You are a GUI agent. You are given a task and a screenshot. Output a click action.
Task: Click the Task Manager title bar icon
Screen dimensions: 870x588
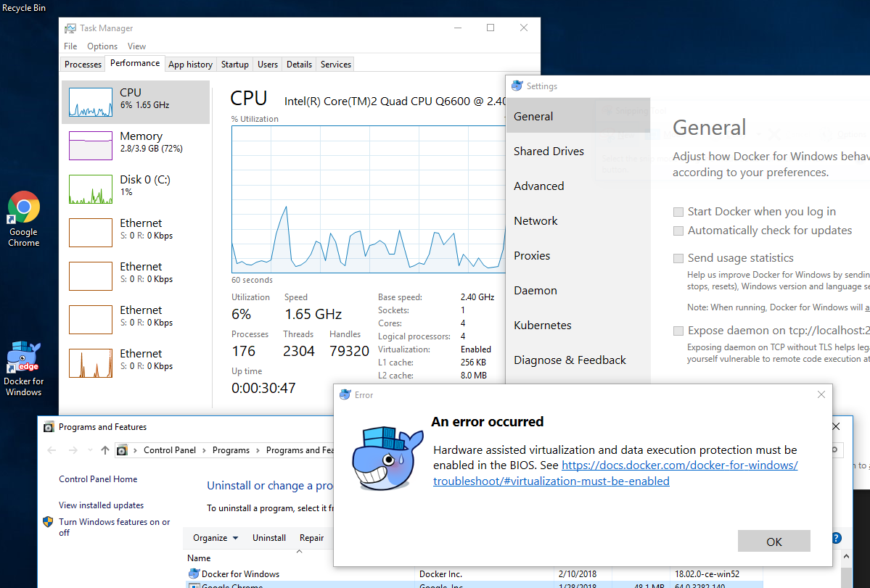[70, 28]
